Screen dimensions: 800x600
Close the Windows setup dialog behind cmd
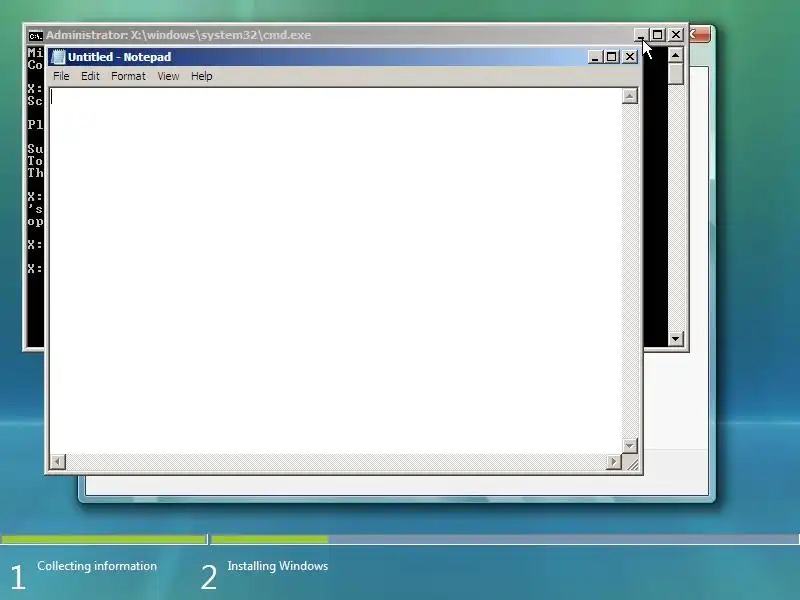[x=700, y=35]
